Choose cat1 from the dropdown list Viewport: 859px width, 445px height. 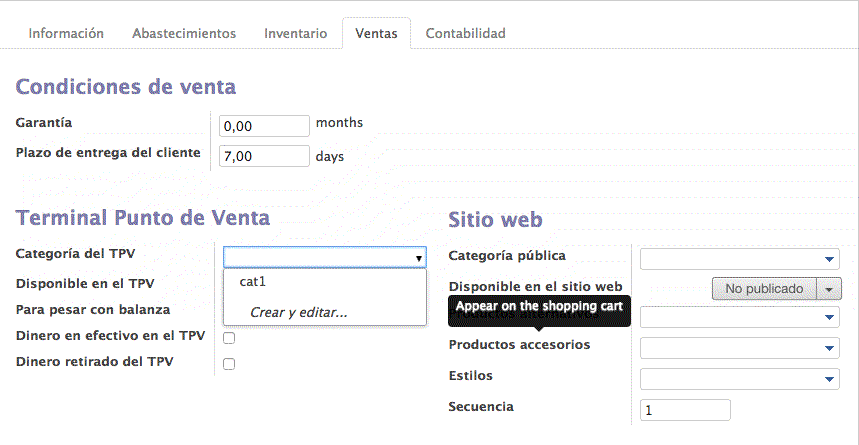(253, 282)
